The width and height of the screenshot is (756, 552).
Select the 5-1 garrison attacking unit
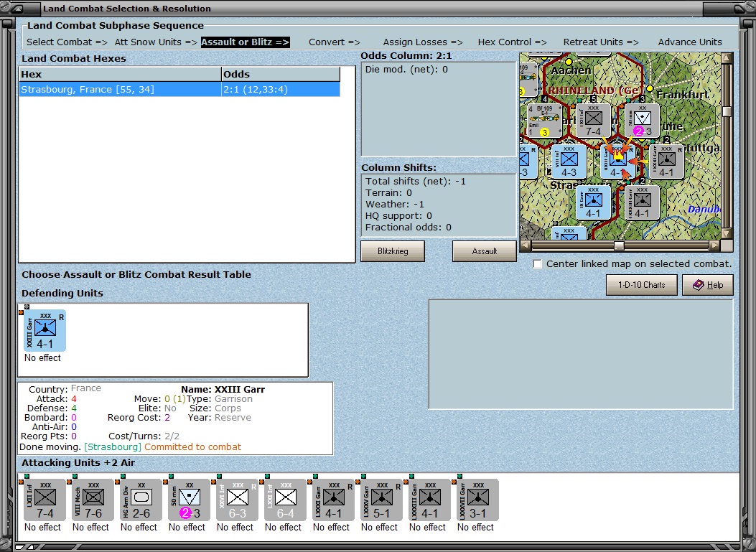pyautogui.click(x=381, y=500)
